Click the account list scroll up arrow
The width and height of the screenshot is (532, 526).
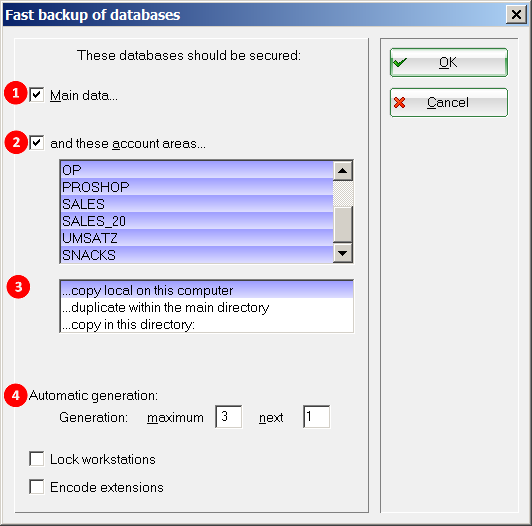(343, 170)
